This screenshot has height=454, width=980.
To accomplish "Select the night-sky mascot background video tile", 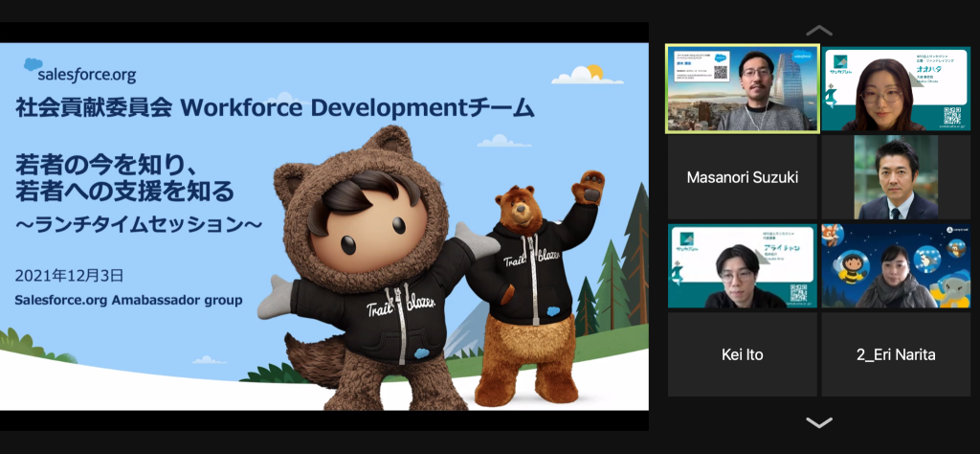I will click(x=896, y=265).
